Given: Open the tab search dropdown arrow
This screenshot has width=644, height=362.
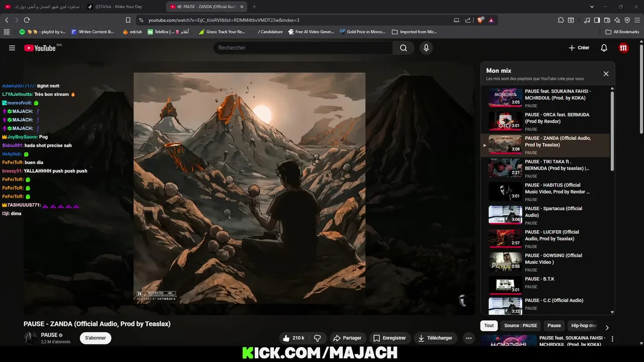Looking at the screenshot, I should click(x=592, y=7).
